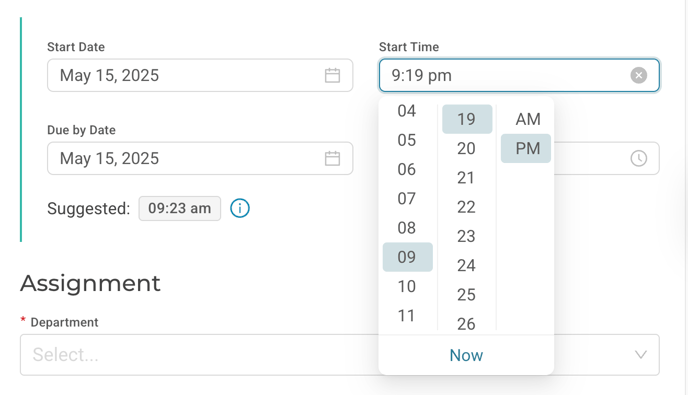
Task: Clear the Start Time field value
Action: click(638, 75)
